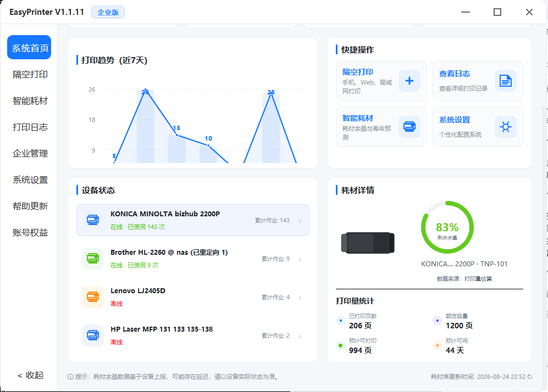
Task: Click the toner cartridge image
Action: tap(368, 243)
